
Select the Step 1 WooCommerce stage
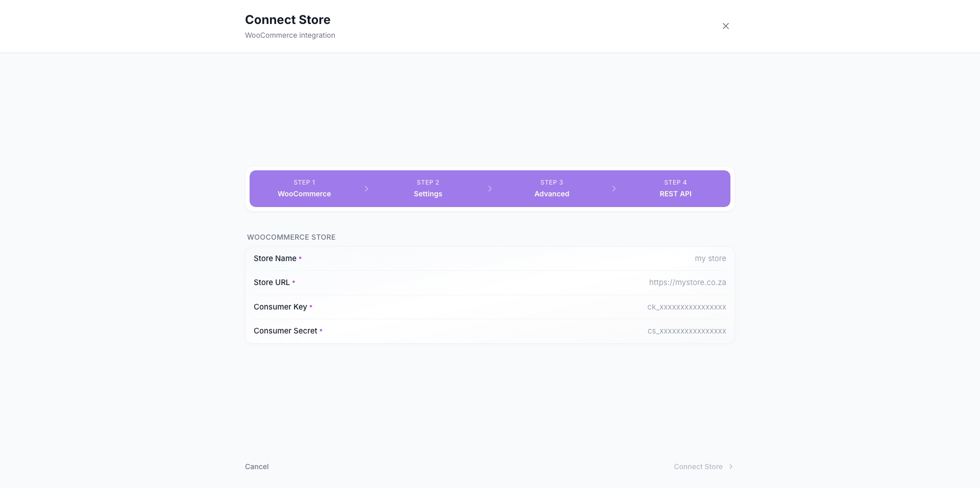pyautogui.click(x=304, y=189)
